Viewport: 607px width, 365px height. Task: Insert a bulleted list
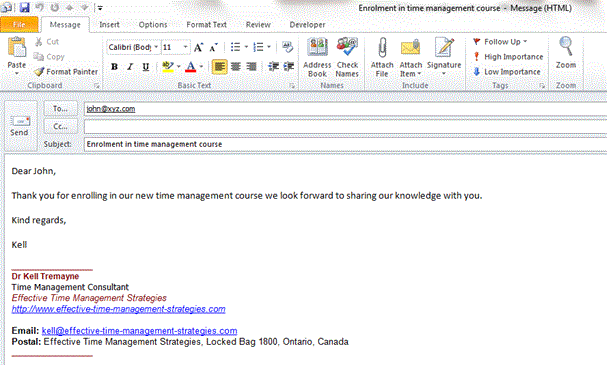[x=235, y=47]
